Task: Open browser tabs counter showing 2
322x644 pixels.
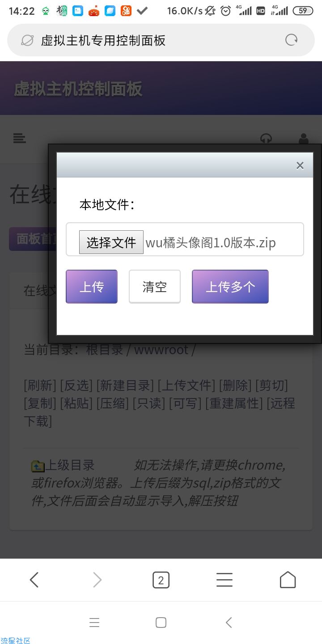Action: pyautogui.click(x=161, y=580)
